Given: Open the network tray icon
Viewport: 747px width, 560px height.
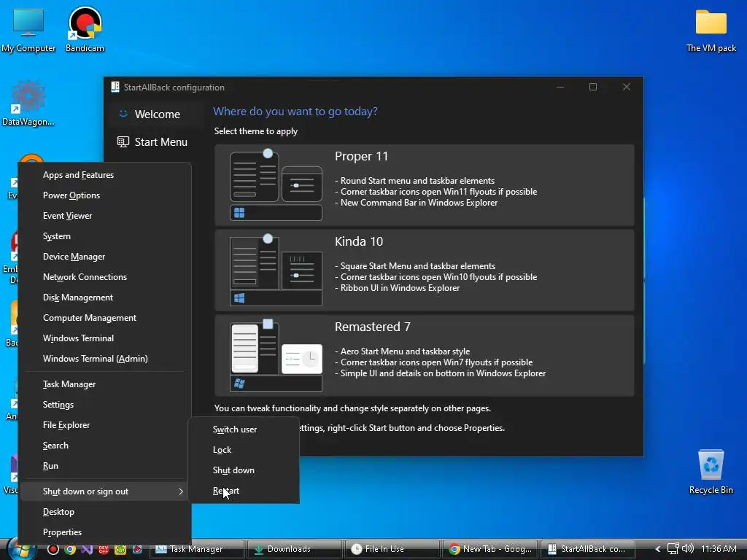Looking at the screenshot, I should pyautogui.click(x=673, y=549).
